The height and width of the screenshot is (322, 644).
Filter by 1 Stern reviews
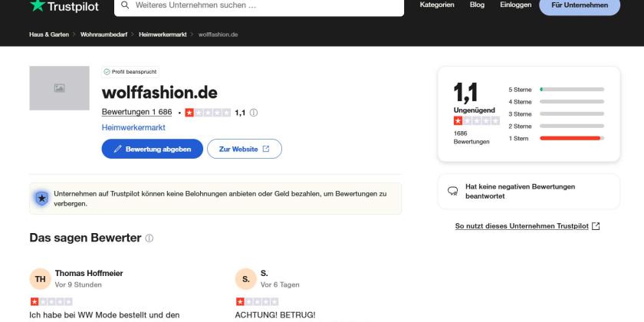click(556, 139)
